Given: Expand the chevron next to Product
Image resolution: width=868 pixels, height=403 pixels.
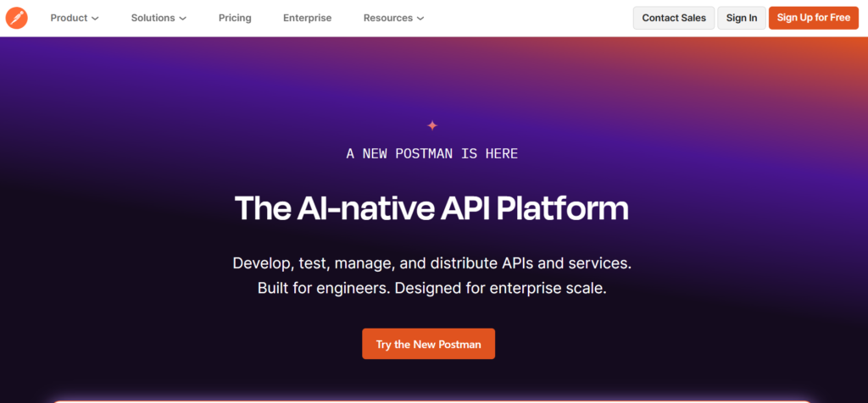Looking at the screenshot, I should click(95, 19).
